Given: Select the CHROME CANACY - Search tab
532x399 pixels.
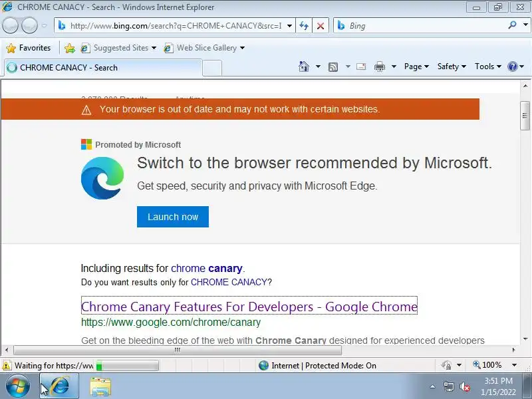Looking at the screenshot, I should point(103,68).
